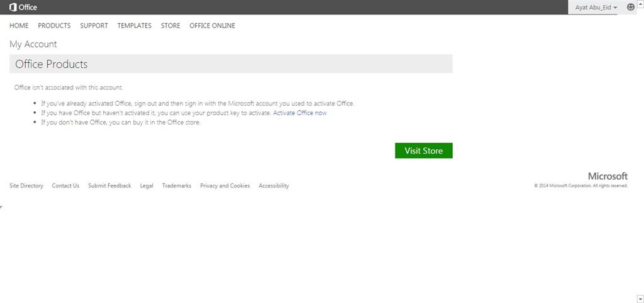Image resolution: width=644 pixels, height=303 pixels.
Task: Open the Accessibility footer link
Action: click(x=274, y=185)
